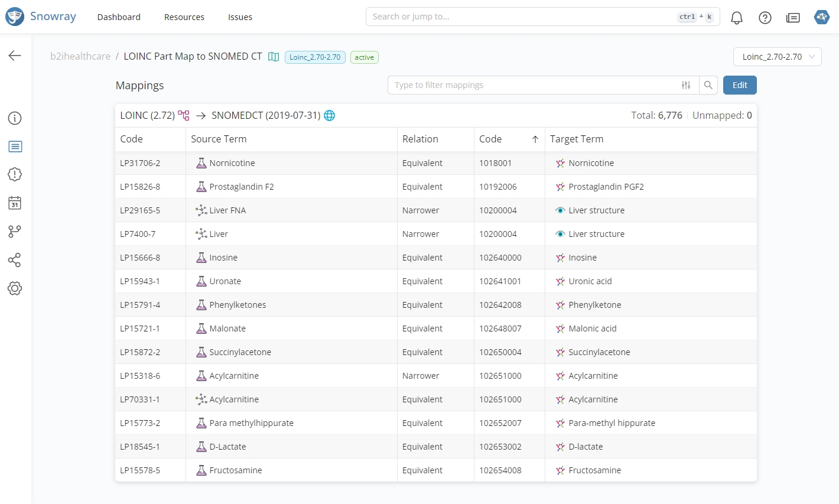839x504 pixels.
Task: Open the b2ihealthcare breadcrumb link
Action: (80, 56)
